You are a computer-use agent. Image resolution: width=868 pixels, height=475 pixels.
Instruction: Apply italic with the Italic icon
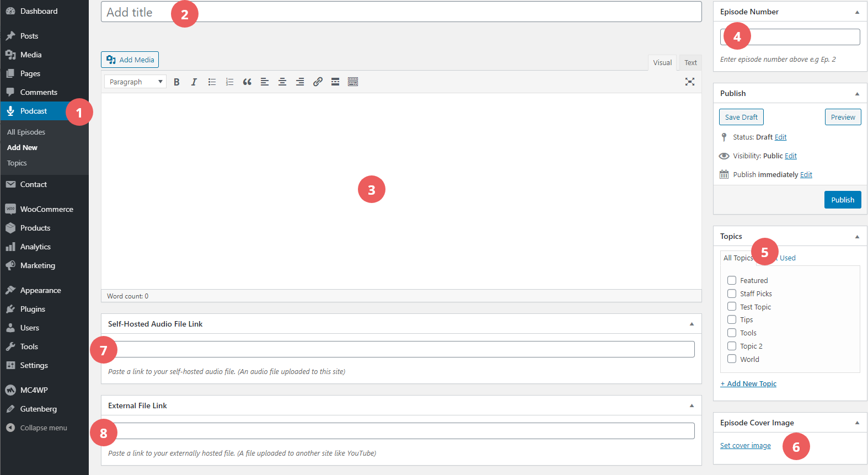pos(194,82)
